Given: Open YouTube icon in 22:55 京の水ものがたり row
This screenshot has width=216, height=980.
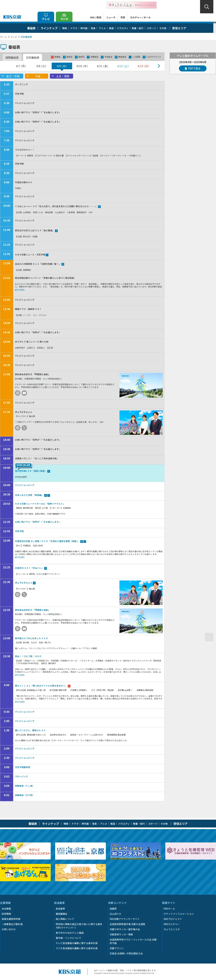Looking at the screenshot, I should [24, 629].
